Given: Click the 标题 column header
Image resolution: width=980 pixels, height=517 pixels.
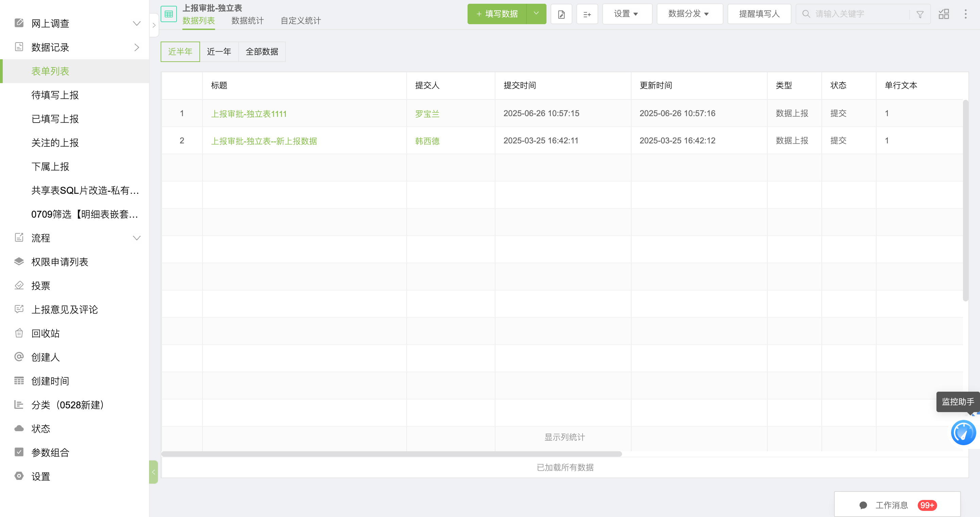Looking at the screenshot, I should pos(304,85).
